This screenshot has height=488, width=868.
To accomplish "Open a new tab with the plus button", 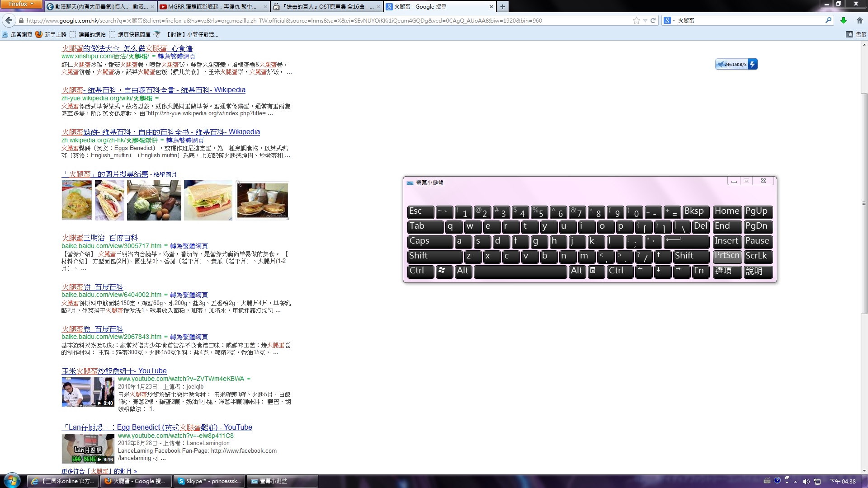I will (x=502, y=6).
